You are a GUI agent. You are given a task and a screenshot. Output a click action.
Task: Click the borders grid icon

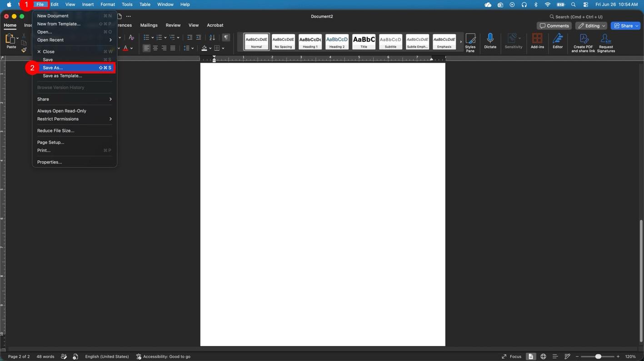coord(217,48)
